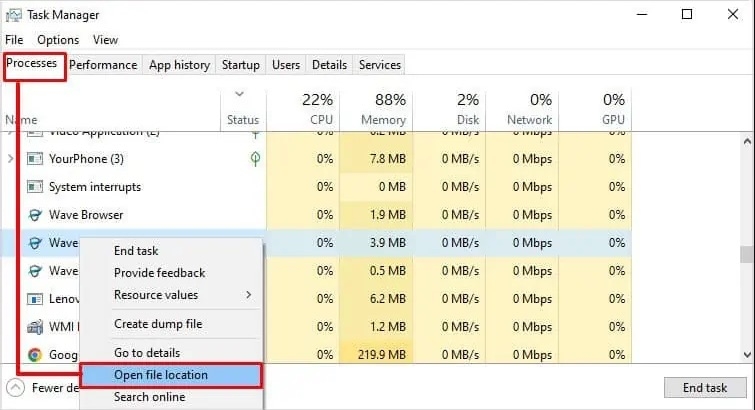This screenshot has height=410, width=755.
Task: Choose End task in the context menu
Action: 136,251
